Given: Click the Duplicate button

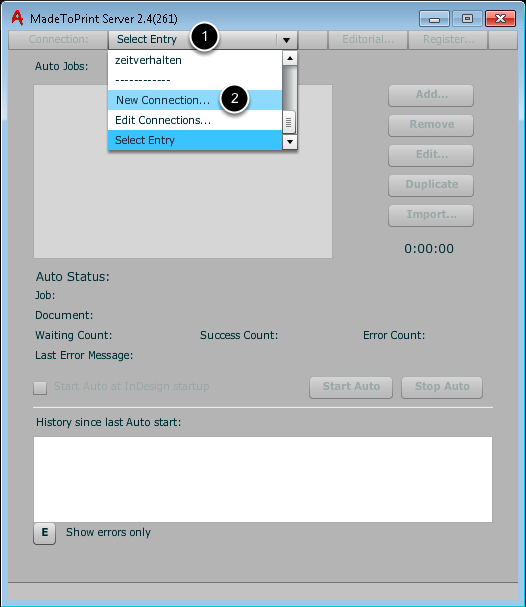Looking at the screenshot, I should tap(431, 185).
